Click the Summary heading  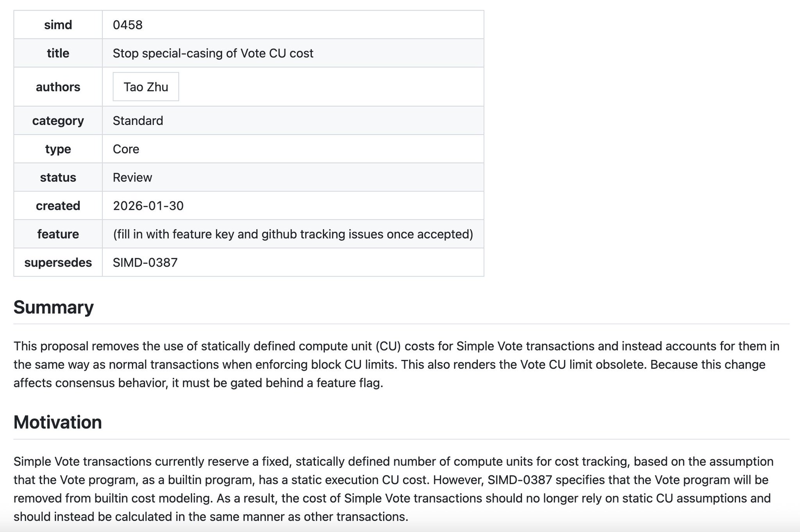click(54, 307)
